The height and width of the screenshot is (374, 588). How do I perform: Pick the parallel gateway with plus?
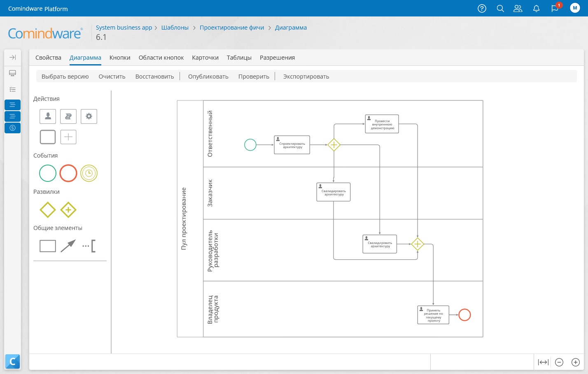click(68, 210)
